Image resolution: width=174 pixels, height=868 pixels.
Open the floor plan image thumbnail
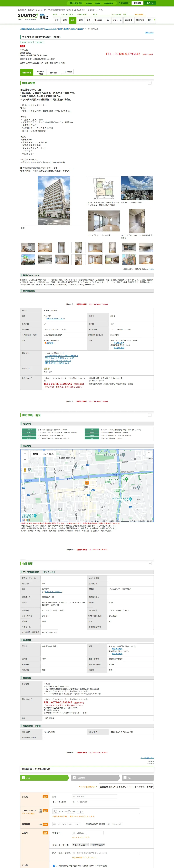(104, 188)
